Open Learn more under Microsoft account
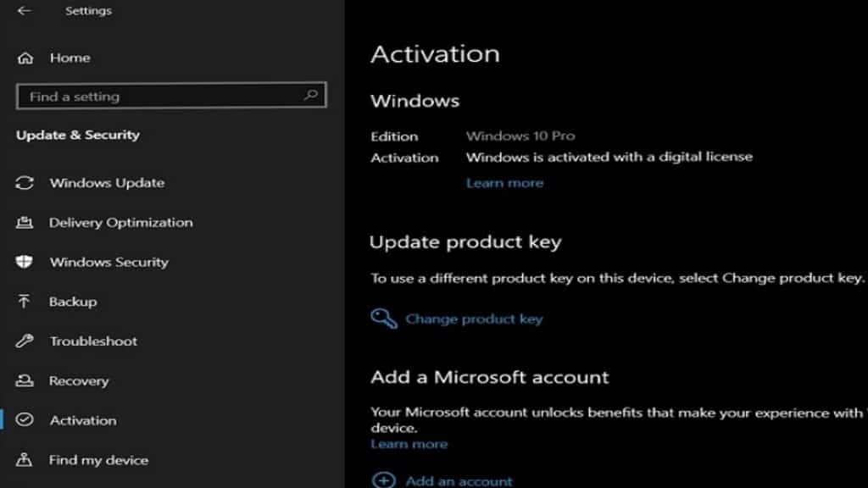The width and height of the screenshot is (868, 488). point(409,444)
